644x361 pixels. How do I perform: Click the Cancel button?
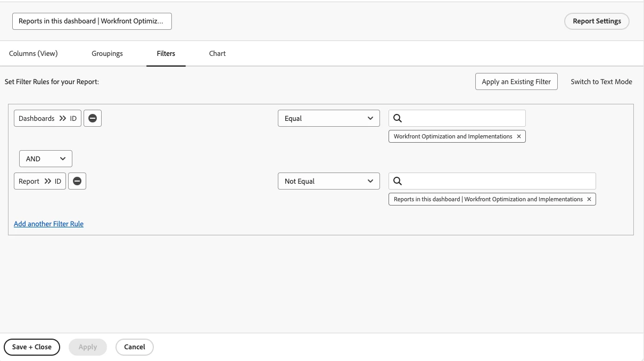coord(135,347)
